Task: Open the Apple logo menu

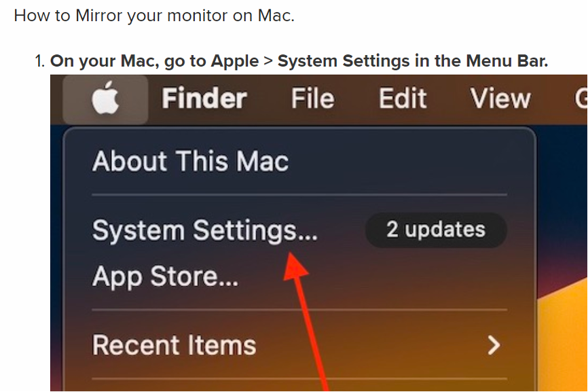Action: tap(105, 99)
